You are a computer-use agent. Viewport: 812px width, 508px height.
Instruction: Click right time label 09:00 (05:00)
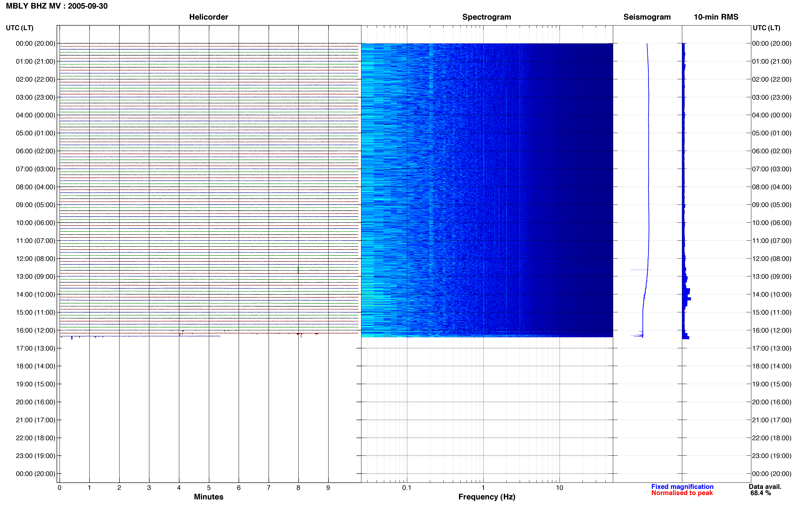[772, 205]
